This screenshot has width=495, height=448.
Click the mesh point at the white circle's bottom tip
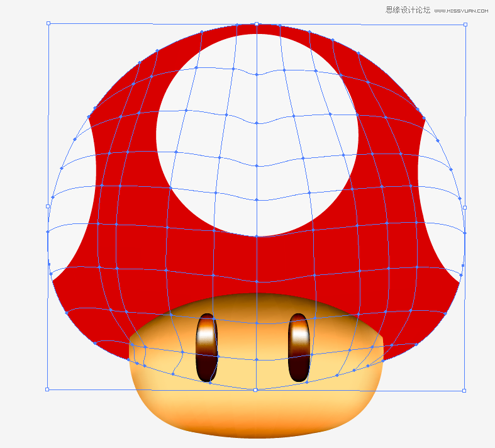[257, 236]
